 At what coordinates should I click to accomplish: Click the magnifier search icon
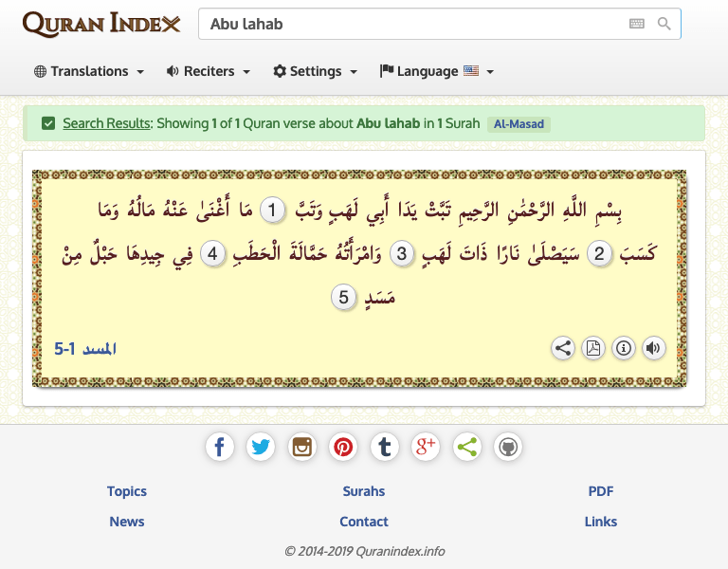[664, 24]
